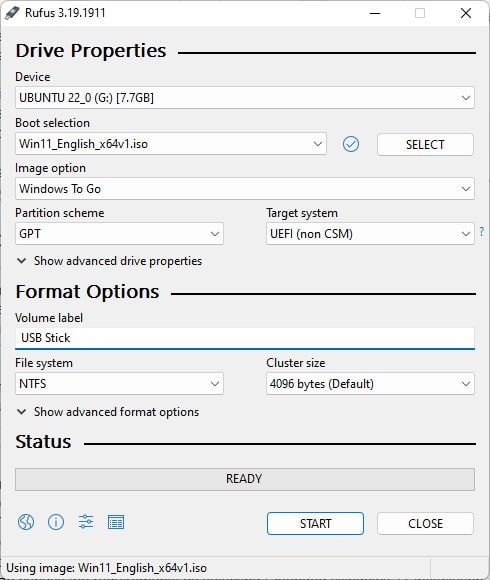This screenshot has height=580, width=490.
Task: Click the Rufus title bar icon
Action: 11,13
